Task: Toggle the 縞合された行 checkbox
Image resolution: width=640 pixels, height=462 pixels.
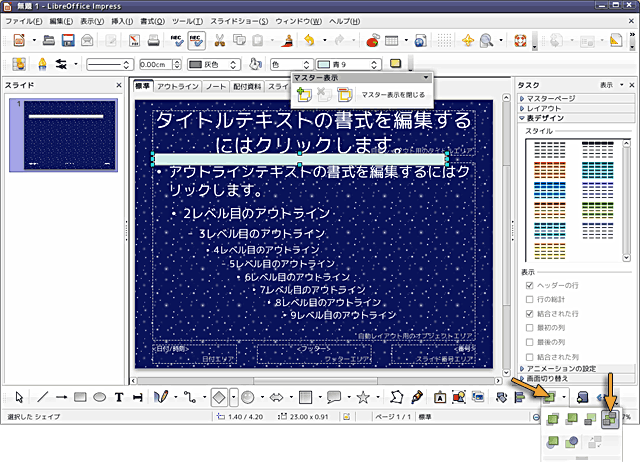Action: point(530,313)
